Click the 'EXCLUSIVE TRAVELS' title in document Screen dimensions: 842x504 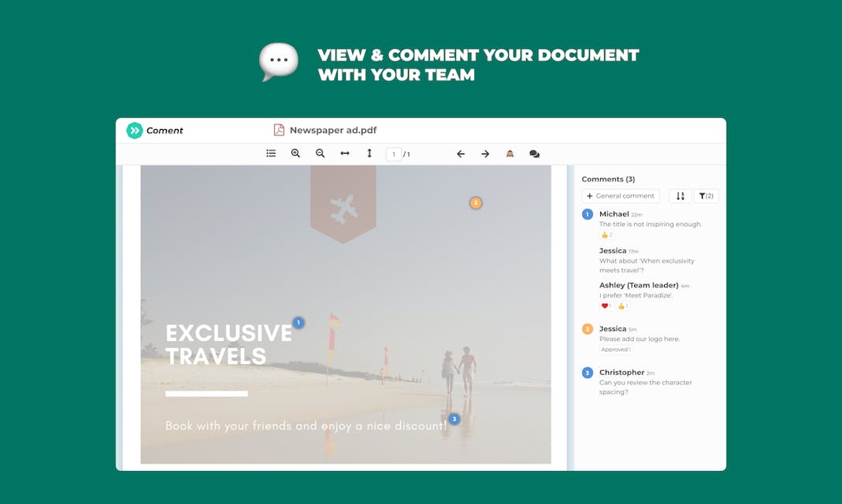coord(228,345)
